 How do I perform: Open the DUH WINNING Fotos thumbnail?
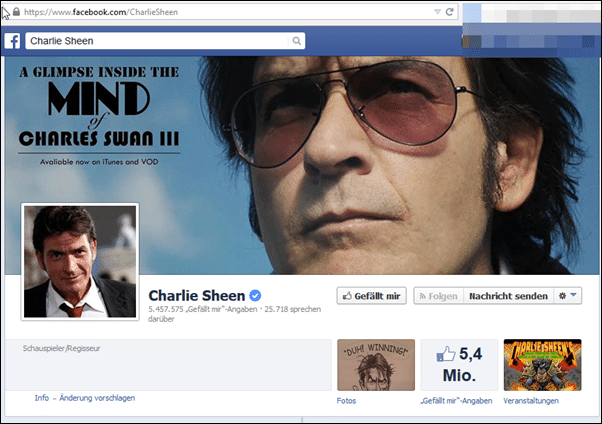376,365
